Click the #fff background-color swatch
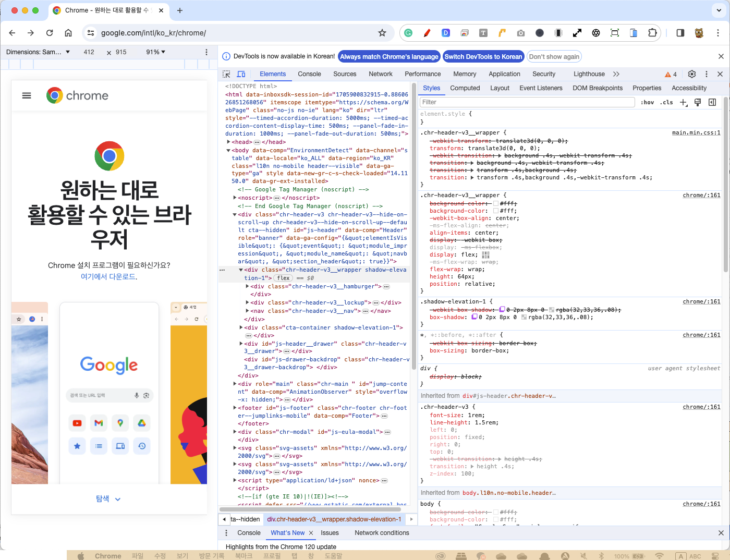 tap(496, 211)
